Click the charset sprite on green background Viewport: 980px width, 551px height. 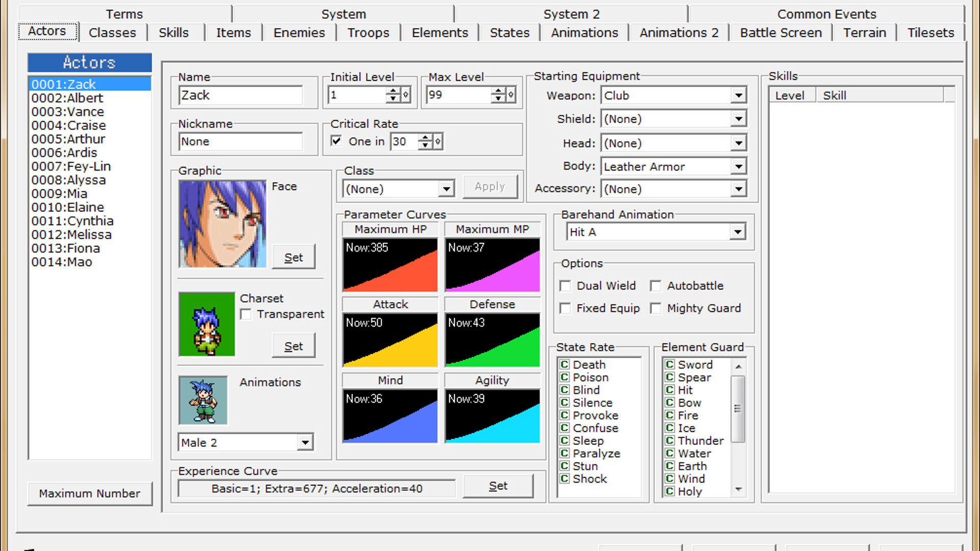[207, 324]
